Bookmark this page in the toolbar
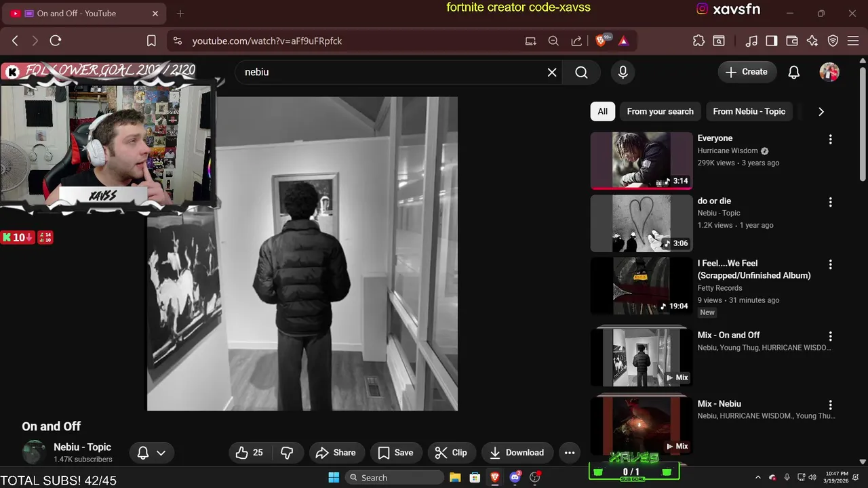The image size is (868, 488). click(x=151, y=41)
